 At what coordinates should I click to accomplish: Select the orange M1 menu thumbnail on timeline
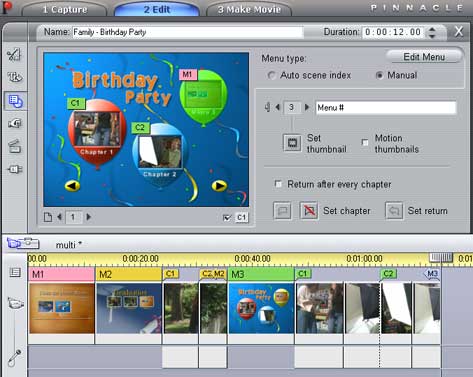[x=62, y=308]
